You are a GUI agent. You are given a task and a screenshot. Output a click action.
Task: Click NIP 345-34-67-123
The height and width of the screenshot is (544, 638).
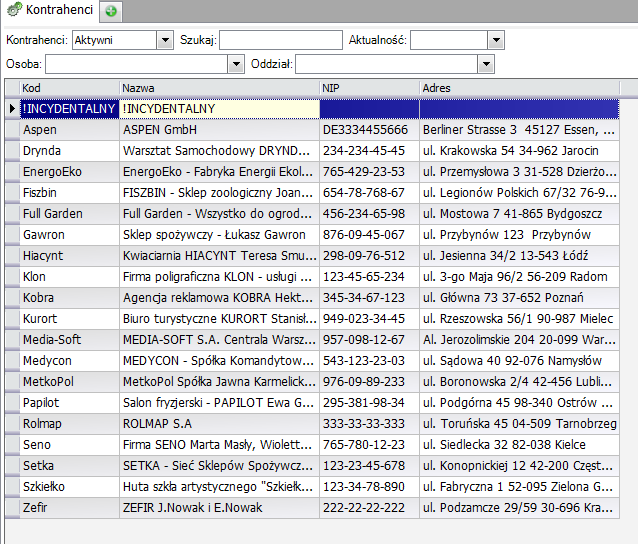tap(369, 298)
